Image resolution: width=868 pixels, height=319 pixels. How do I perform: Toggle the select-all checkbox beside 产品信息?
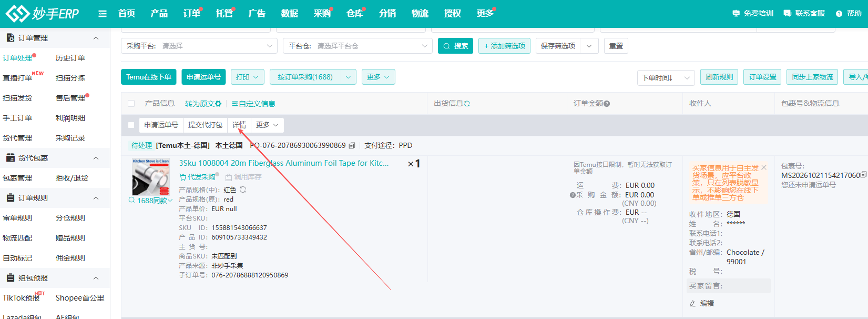pyautogui.click(x=131, y=104)
